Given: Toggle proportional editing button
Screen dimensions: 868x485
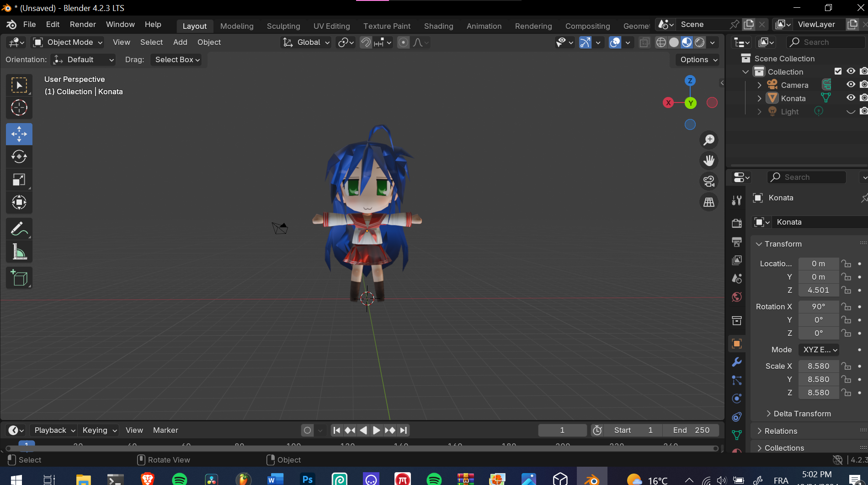Looking at the screenshot, I should (x=403, y=43).
